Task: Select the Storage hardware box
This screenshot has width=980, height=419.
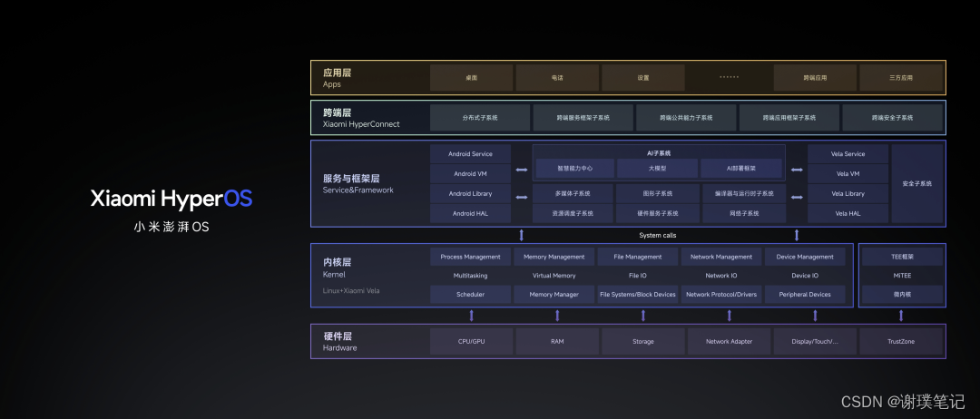Action: click(643, 342)
